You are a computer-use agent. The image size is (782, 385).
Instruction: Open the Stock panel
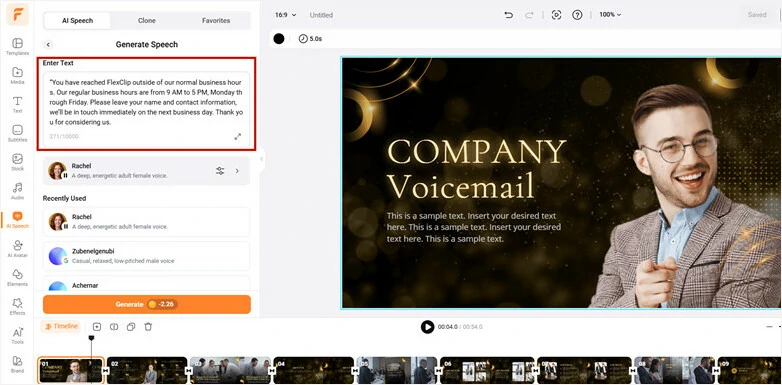point(17,162)
